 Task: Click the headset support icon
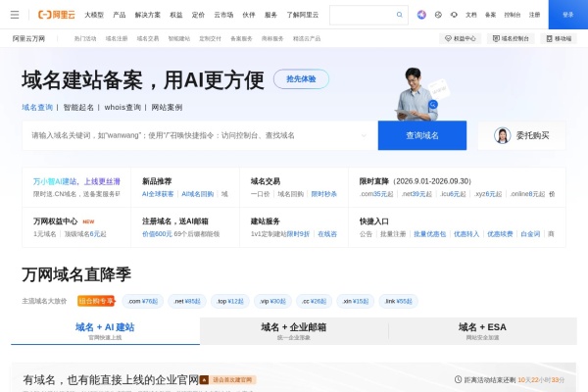(454, 15)
